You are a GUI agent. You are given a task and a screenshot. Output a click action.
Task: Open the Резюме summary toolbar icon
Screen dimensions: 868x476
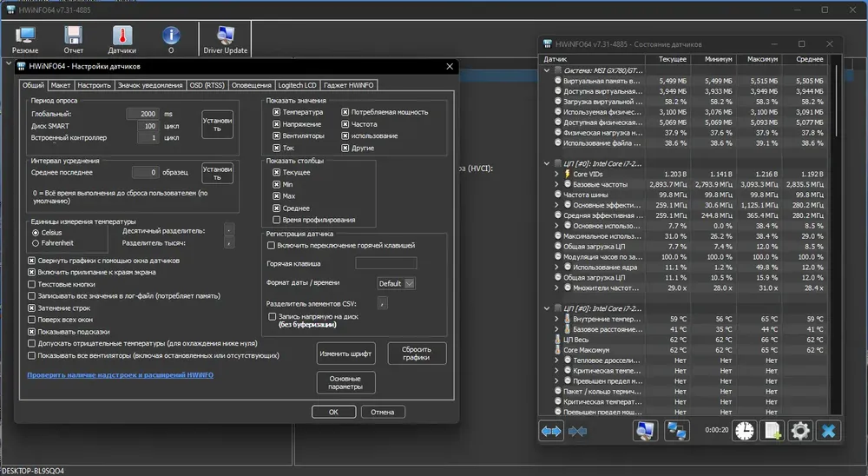[25, 39]
